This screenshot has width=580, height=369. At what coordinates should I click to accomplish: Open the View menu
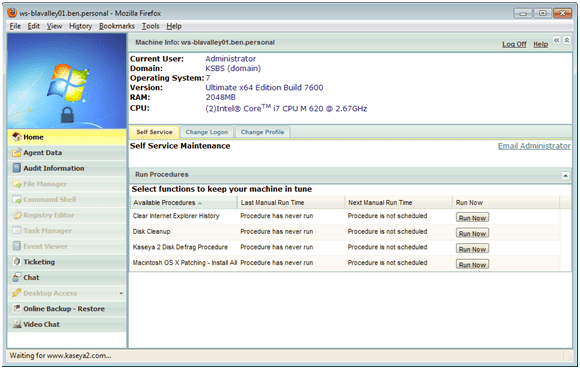tap(54, 26)
